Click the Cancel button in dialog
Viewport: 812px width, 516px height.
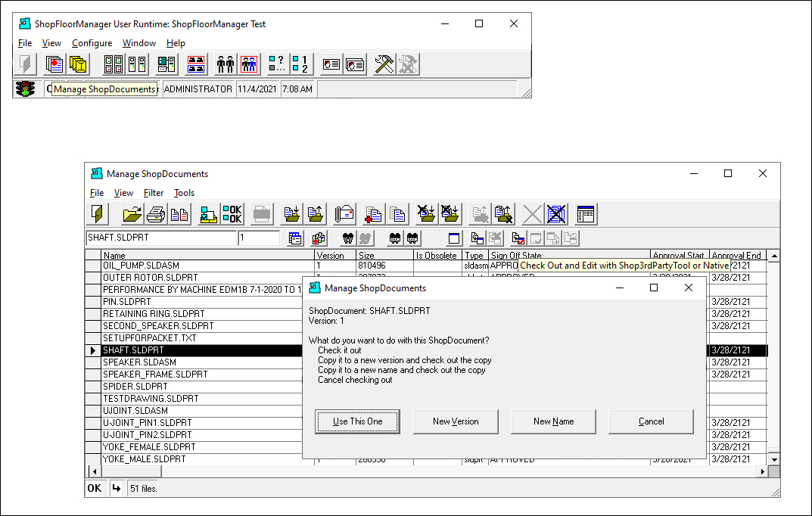651,421
